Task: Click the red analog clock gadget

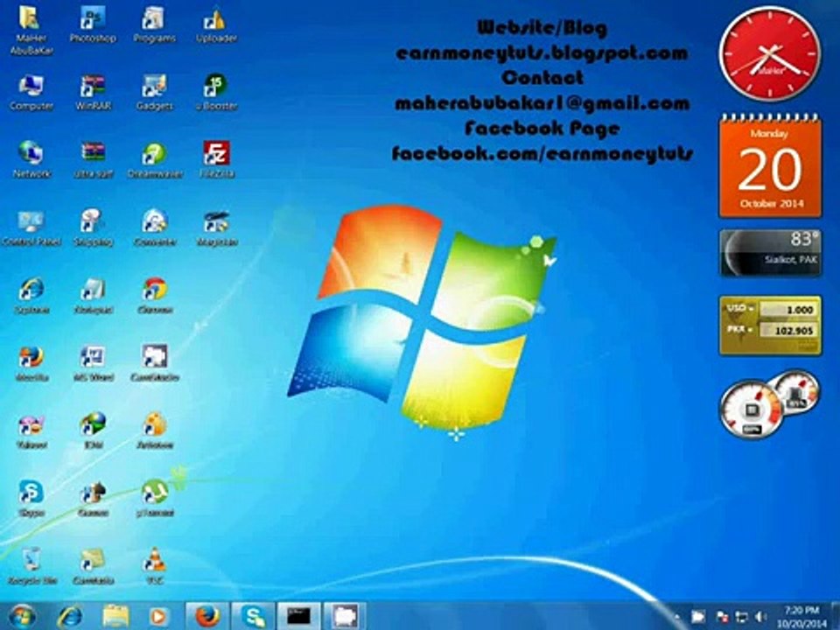Action: pos(770,53)
